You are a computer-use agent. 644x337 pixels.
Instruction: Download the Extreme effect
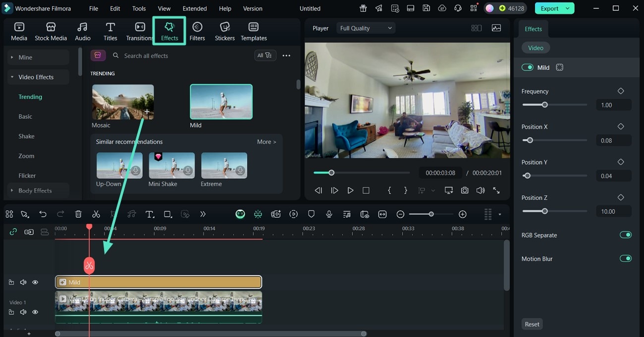[x=240, y=171]
